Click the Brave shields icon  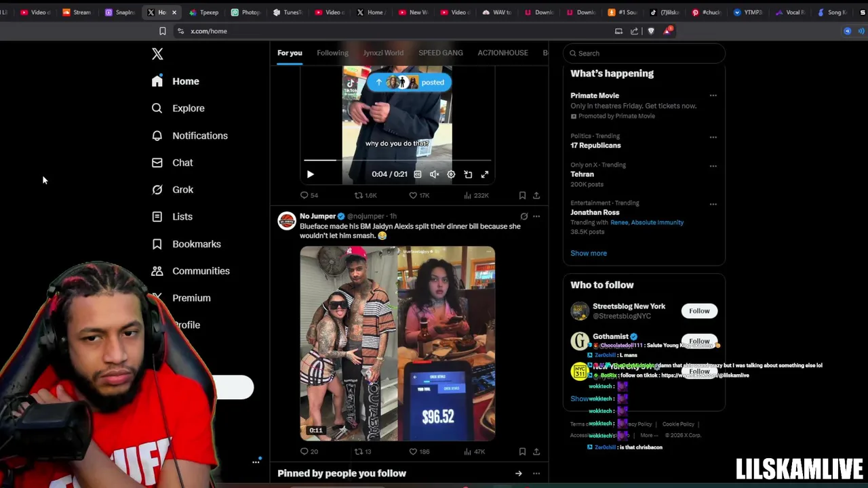point(651,31)
